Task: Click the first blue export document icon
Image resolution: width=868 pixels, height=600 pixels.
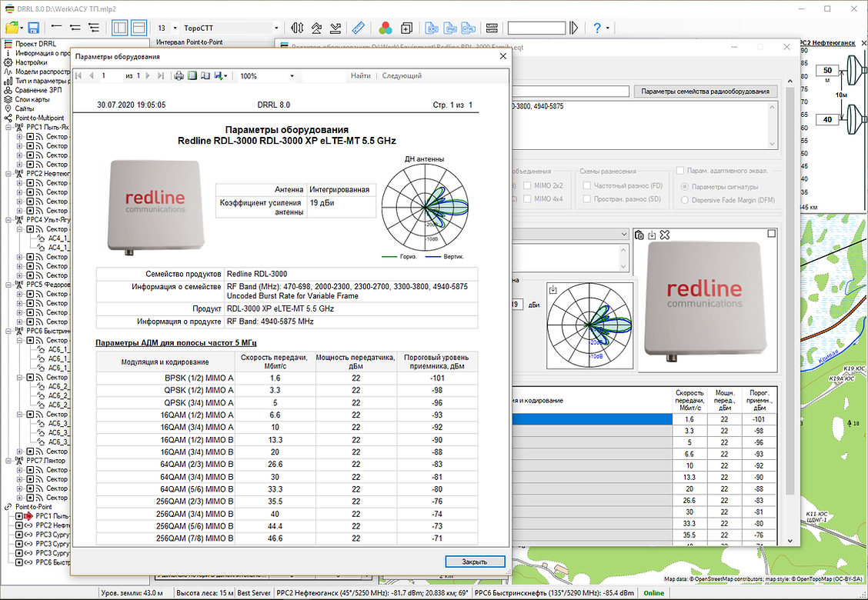Action: (431, 28)
